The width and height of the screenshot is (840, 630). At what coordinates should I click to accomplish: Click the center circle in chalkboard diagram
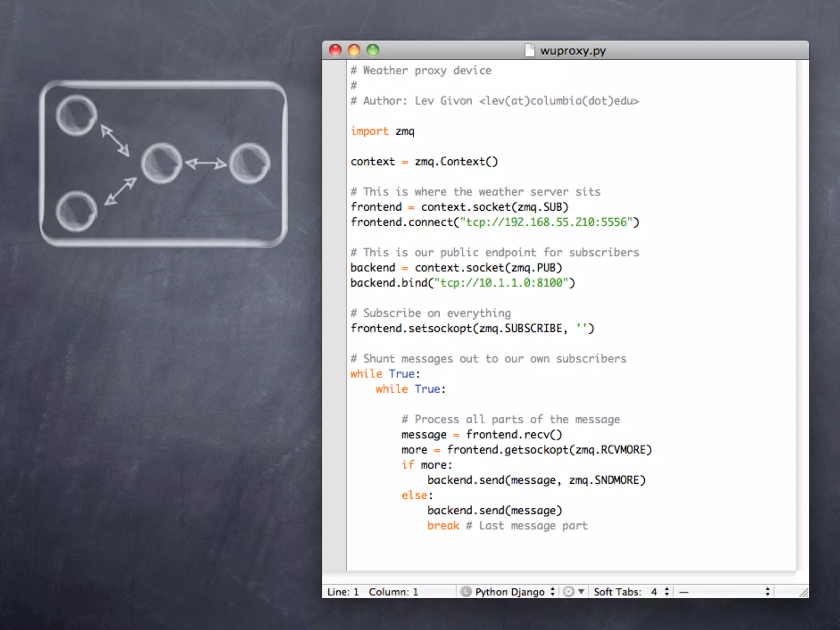pyautogui.click(x=162, y=163)
